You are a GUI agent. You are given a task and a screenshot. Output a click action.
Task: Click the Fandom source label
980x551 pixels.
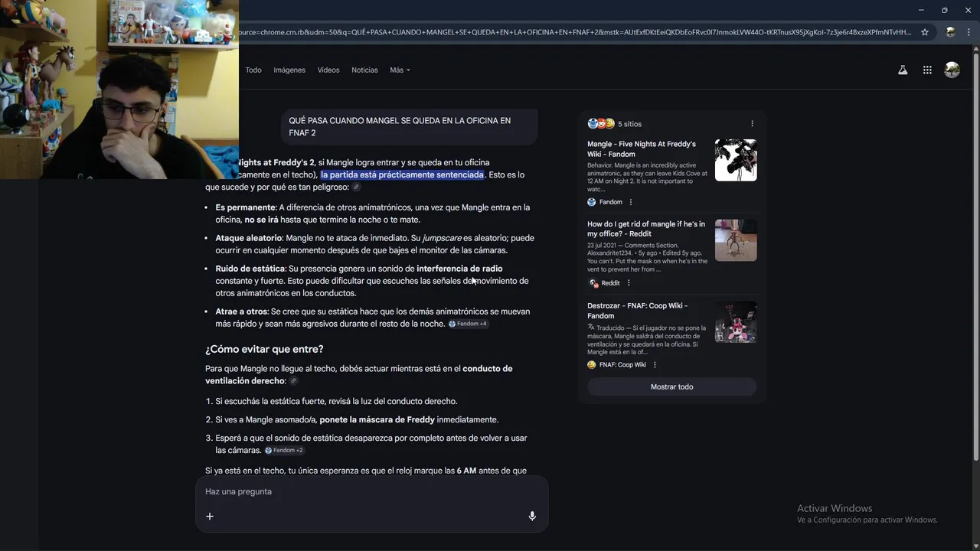click(x=611, y=202)
